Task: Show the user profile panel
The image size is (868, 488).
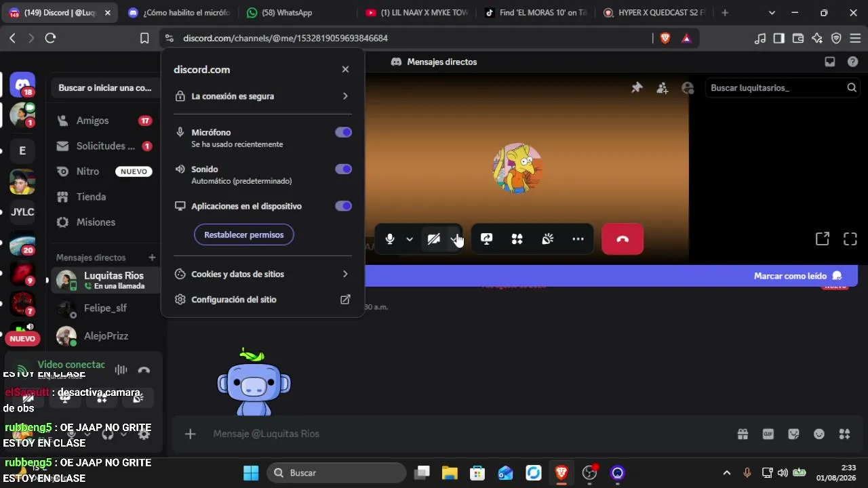Action: pyautogui.click(x=688, y=87)
